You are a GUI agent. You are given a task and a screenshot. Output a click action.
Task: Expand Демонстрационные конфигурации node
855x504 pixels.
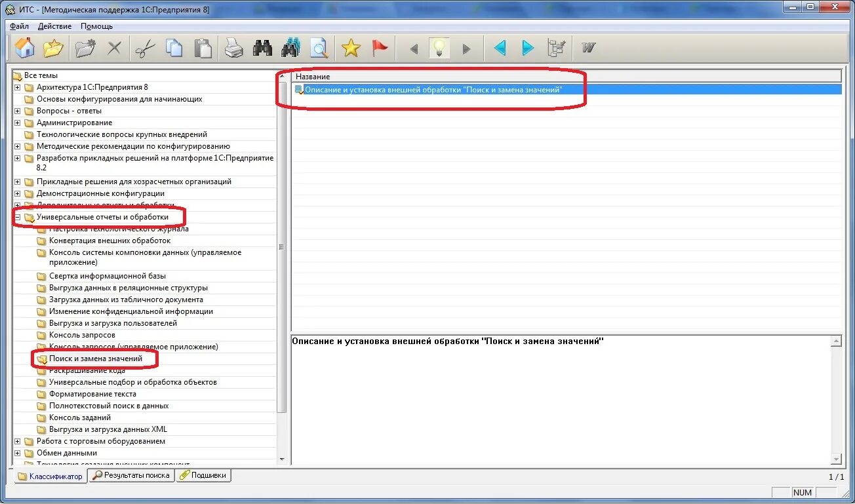tap(18, 193)
